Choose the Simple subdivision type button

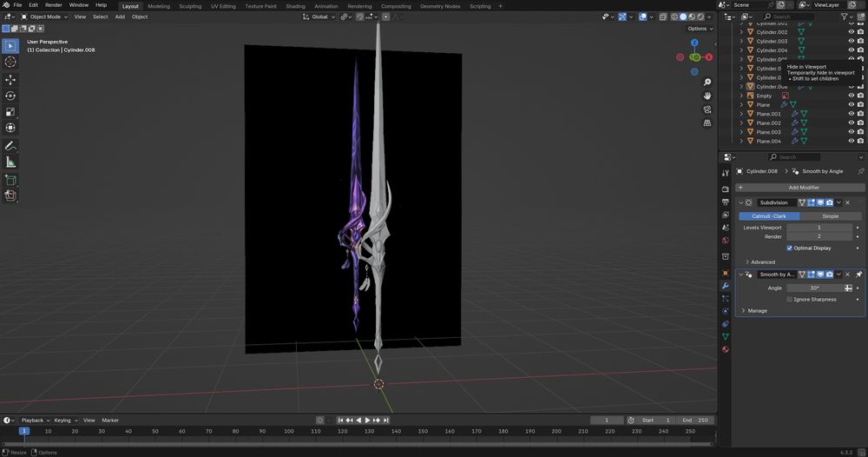[830, 215]
